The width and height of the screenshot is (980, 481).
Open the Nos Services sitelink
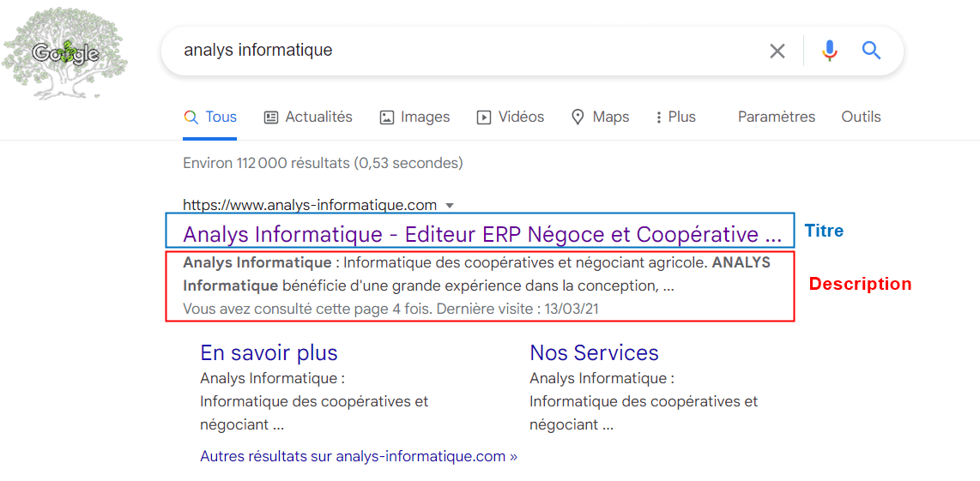(594, 352)
